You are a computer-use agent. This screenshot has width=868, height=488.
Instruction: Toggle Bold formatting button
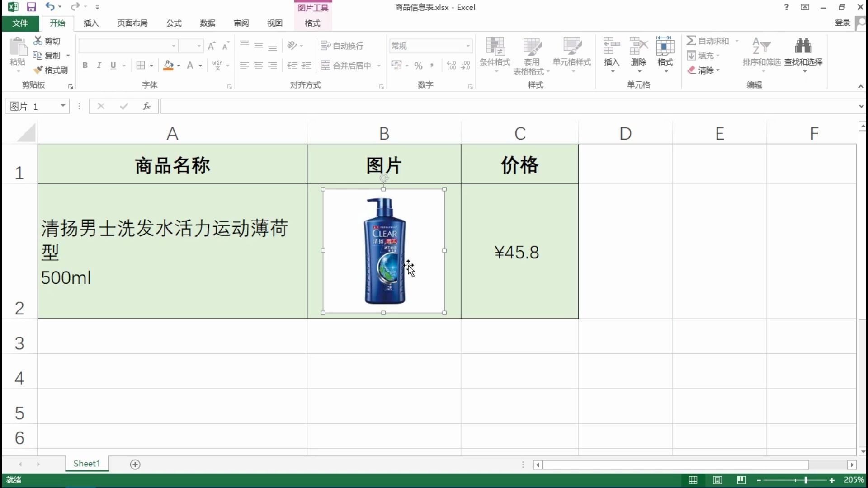85,66
